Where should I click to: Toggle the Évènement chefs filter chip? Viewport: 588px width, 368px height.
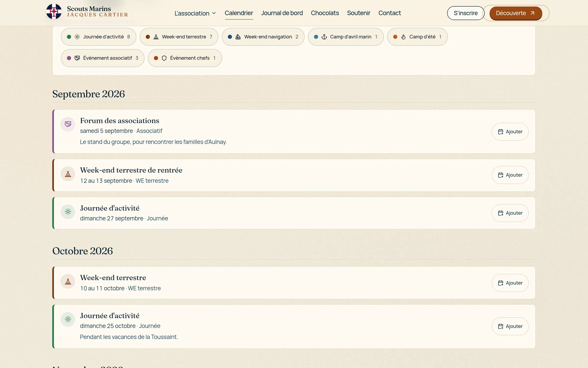(x=185, y=58)
